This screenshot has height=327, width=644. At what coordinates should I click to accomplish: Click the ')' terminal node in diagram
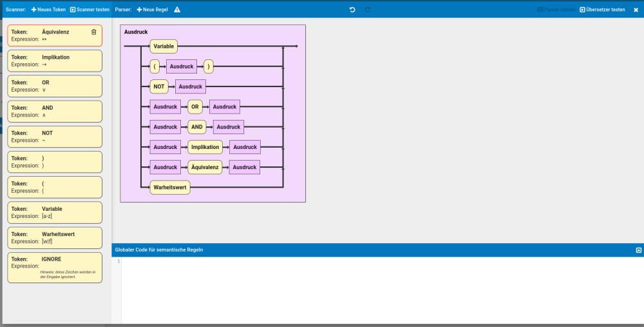pyautogui.click(x=209, y=66)
